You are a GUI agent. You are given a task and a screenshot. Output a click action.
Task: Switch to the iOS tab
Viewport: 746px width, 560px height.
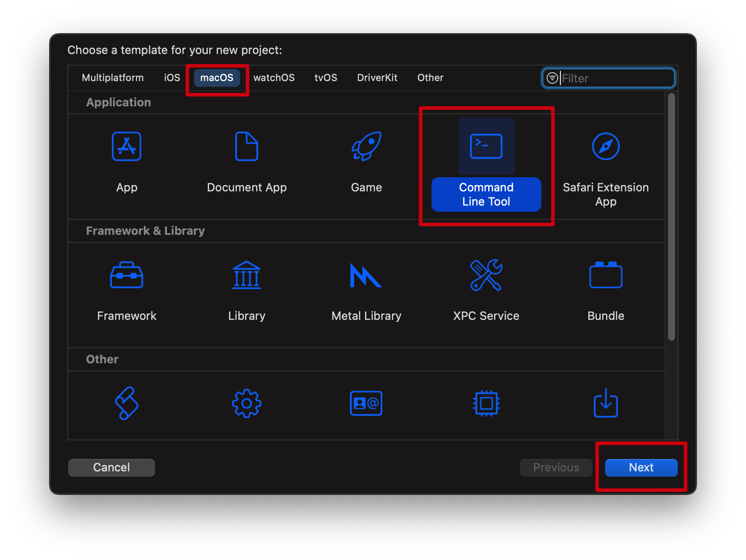pyautogui.click(x=172, y=78)
